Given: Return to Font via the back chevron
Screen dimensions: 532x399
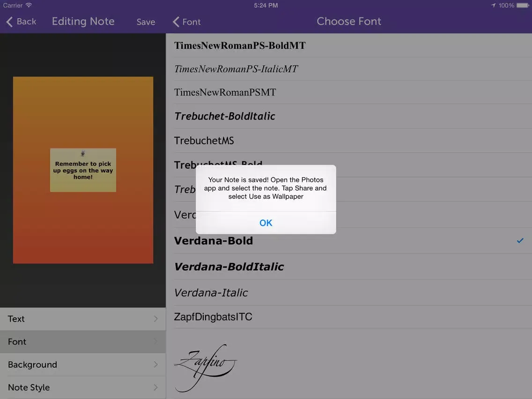Looking at the screenshot, I should point(186,22).
